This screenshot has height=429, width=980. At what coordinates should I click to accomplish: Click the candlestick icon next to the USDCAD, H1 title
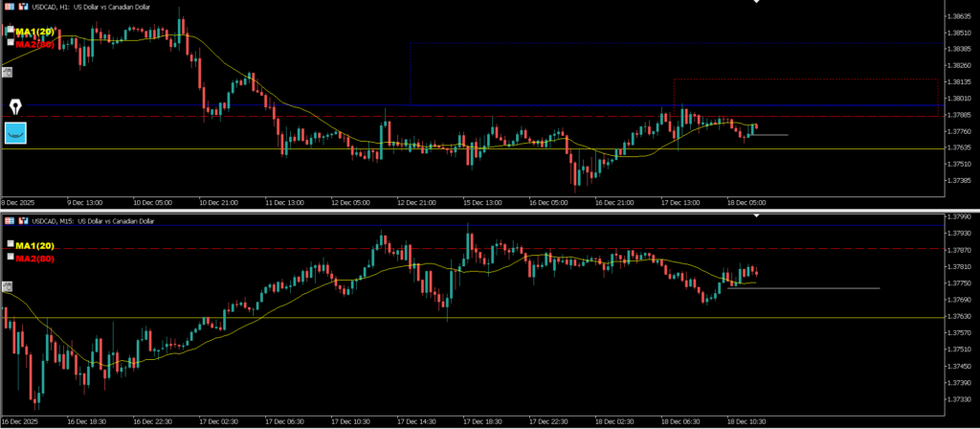point(23,7)
